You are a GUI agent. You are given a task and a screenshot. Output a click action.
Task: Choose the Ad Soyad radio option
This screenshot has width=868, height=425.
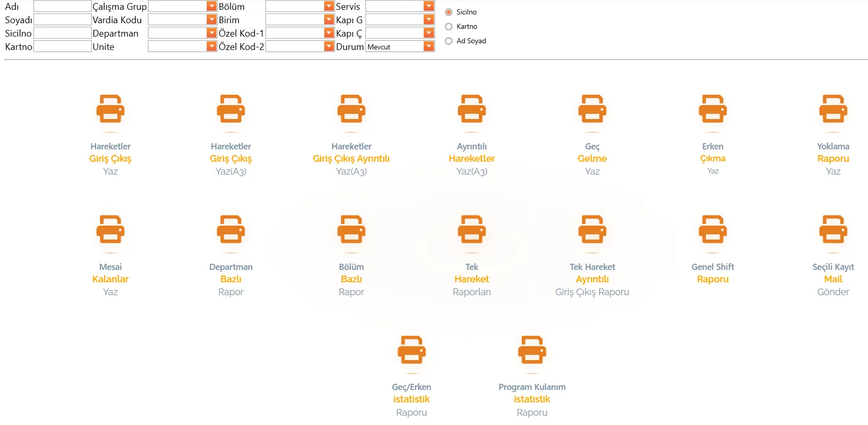(449, 41)
